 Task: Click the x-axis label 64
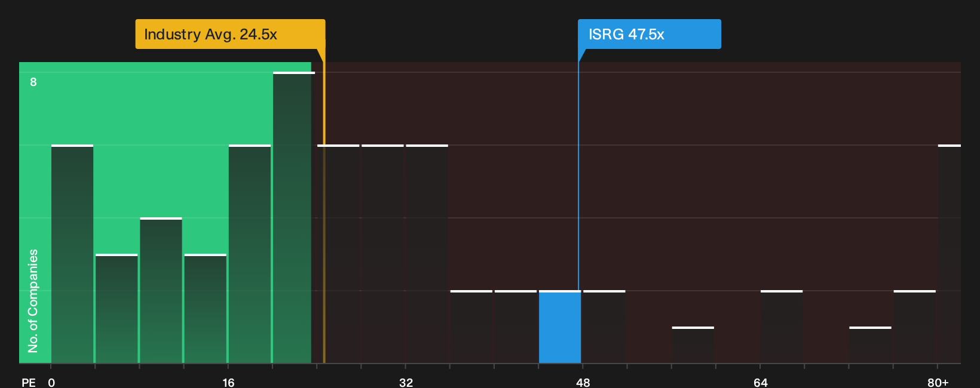pyautogui.click(x=760, y=383)
